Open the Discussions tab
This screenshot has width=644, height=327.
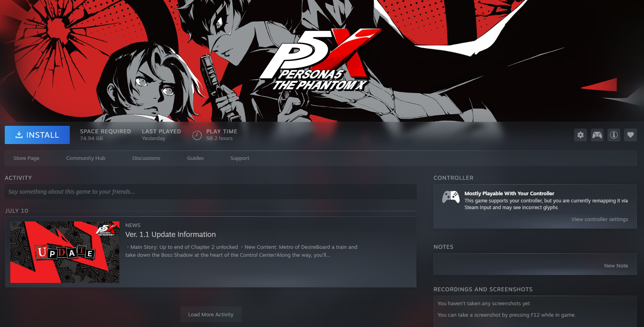[x=146, y=158]
